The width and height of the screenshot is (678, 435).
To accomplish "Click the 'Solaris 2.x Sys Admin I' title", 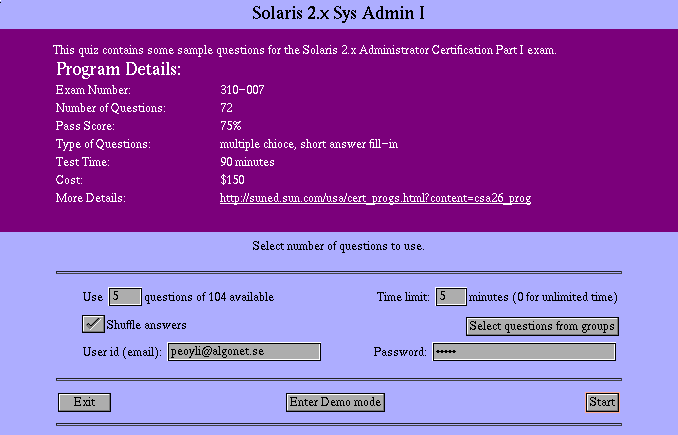I will 339,13.
